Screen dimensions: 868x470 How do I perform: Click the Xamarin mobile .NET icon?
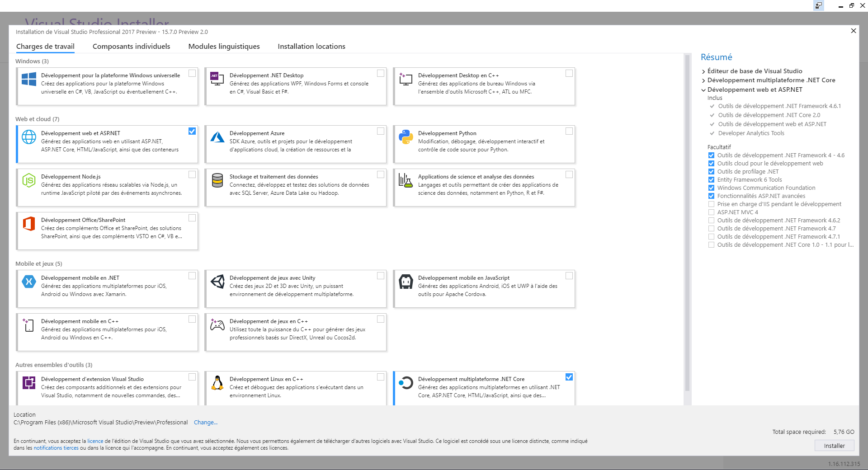29,282
